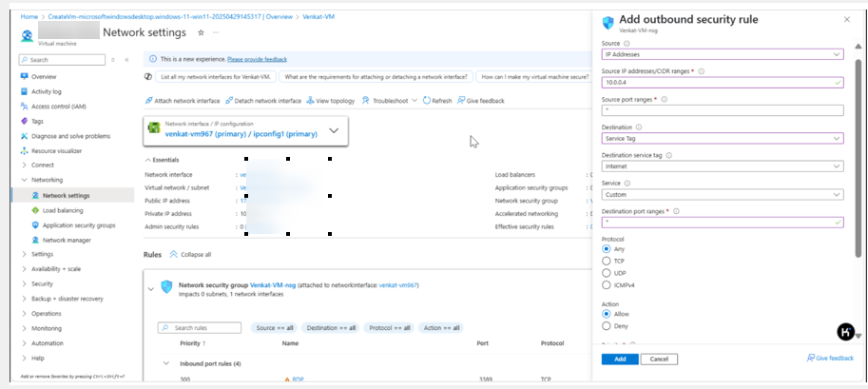
Task: Expand the Settings section in sidebar
Action: [x=24, y=254]
